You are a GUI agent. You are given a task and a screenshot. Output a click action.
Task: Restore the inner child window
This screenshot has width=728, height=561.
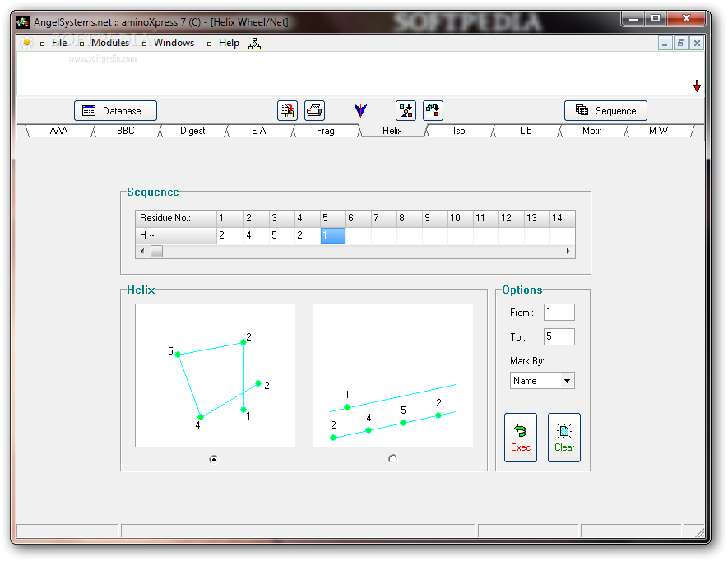681,44
